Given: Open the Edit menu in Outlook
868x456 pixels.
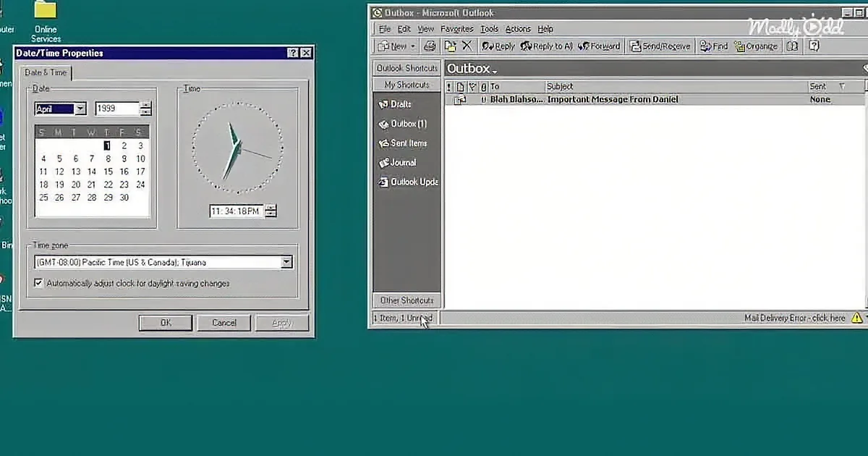Looking at the screenshot, I should pos(404,29).
